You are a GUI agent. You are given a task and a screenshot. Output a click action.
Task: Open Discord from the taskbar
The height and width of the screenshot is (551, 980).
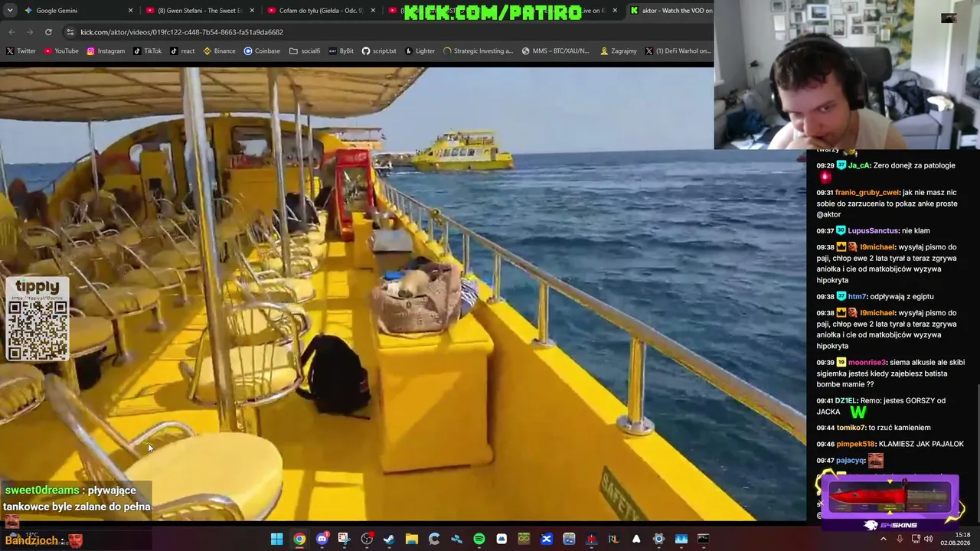322,539
